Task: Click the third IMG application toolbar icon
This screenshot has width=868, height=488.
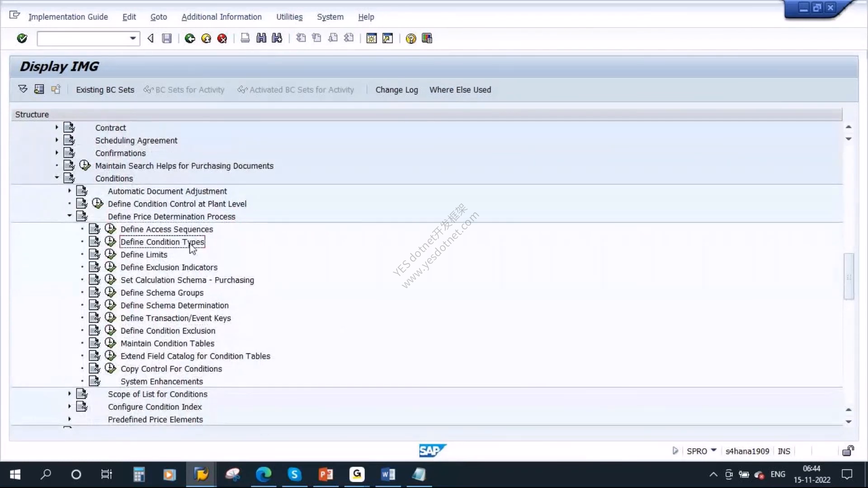Action: coord(56,89)
